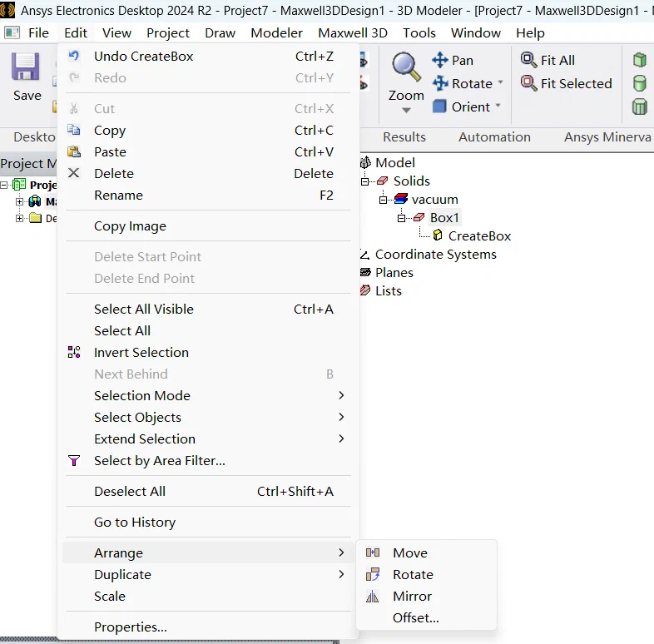Click the Save disk icon

(x=26, y=67)
